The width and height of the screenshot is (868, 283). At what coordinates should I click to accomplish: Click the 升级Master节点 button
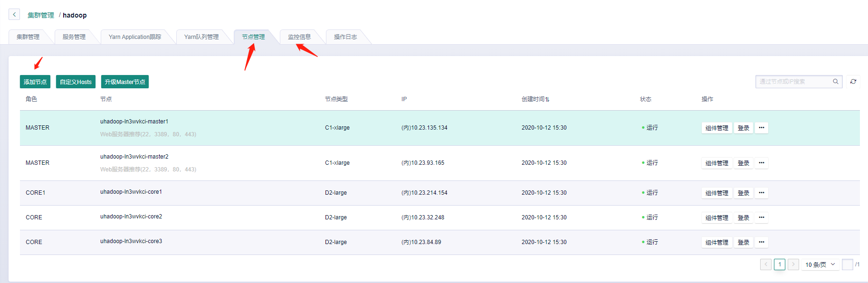click(x=125, y=82)
